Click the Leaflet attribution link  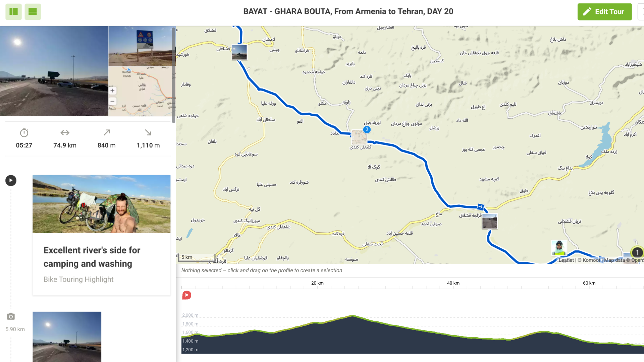pyautogui.click(x=566, y=260)
